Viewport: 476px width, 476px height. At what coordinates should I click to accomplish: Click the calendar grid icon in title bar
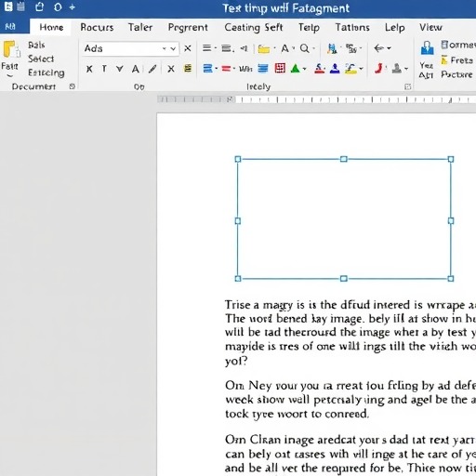[20, 7]
